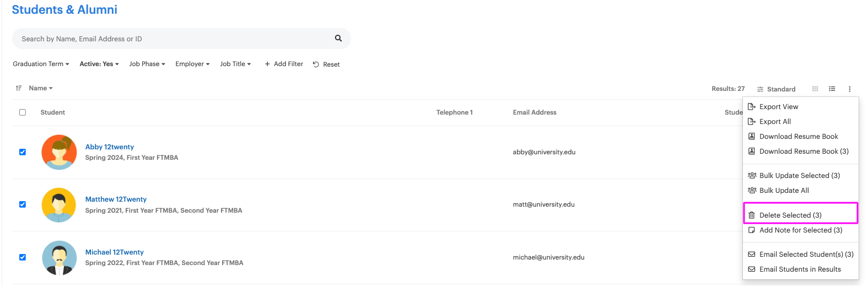Click Abby 12twenty's avatar
Viewport: 868px width, 286px height.
[59, 152]
